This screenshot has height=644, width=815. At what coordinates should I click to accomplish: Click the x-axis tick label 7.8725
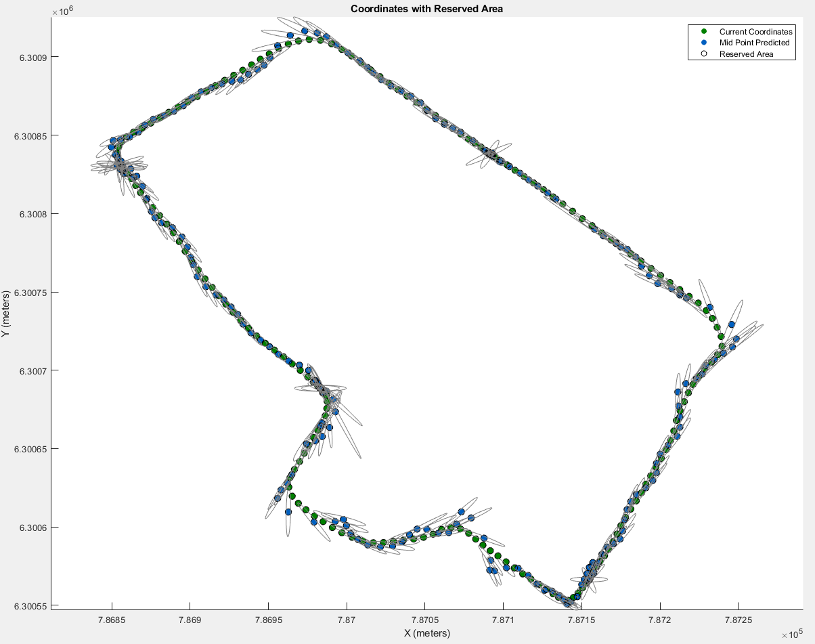[738, 618]
